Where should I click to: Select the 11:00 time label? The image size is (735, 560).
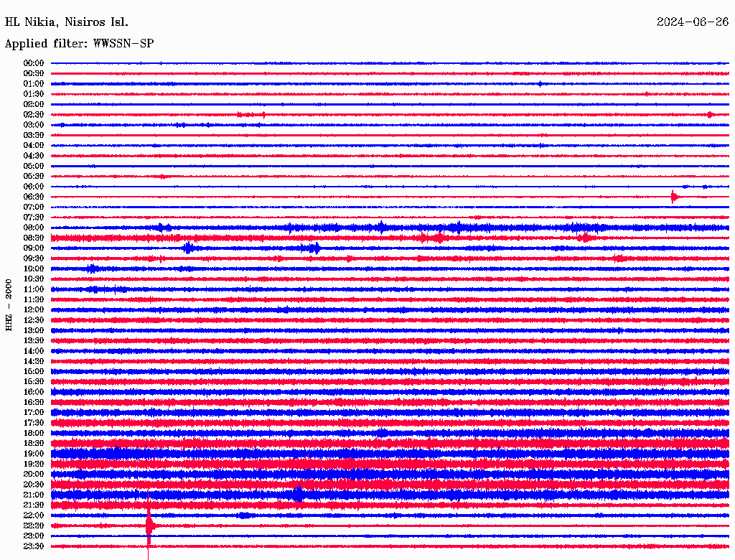pyautogui.click(x=34, y=289)
